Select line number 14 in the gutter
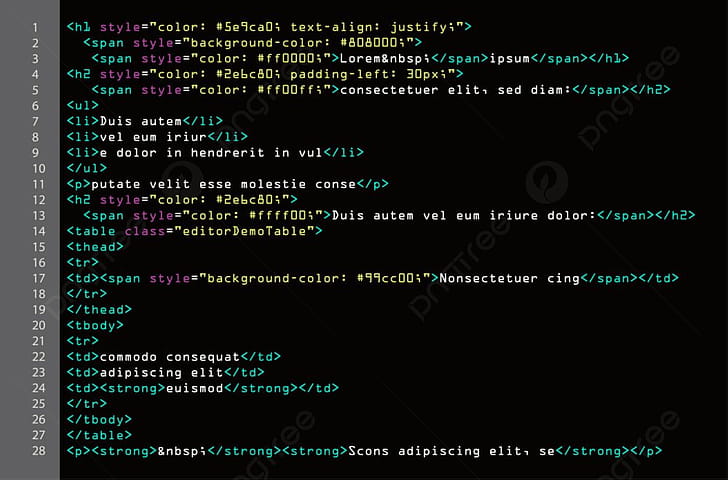728x480 pixels. pyautogui.click(x=39, y=232)
